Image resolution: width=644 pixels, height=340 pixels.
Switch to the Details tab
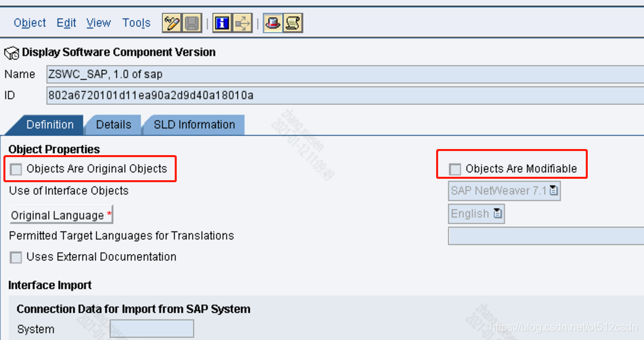click(114, 125)
